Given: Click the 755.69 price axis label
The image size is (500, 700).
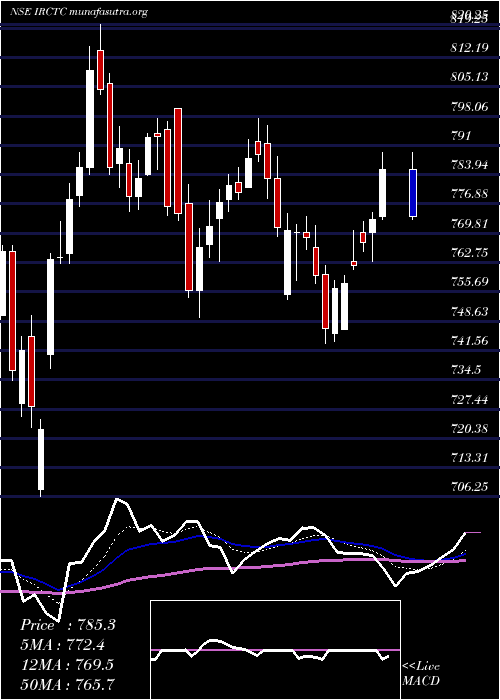Looking at the screenshot, I should (470, 282).
